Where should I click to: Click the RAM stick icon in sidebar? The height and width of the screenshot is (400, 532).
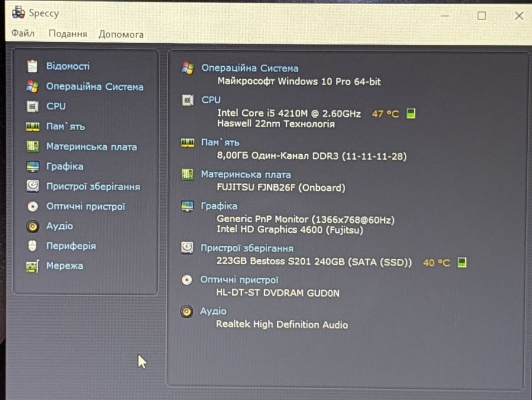coord(33,127)
